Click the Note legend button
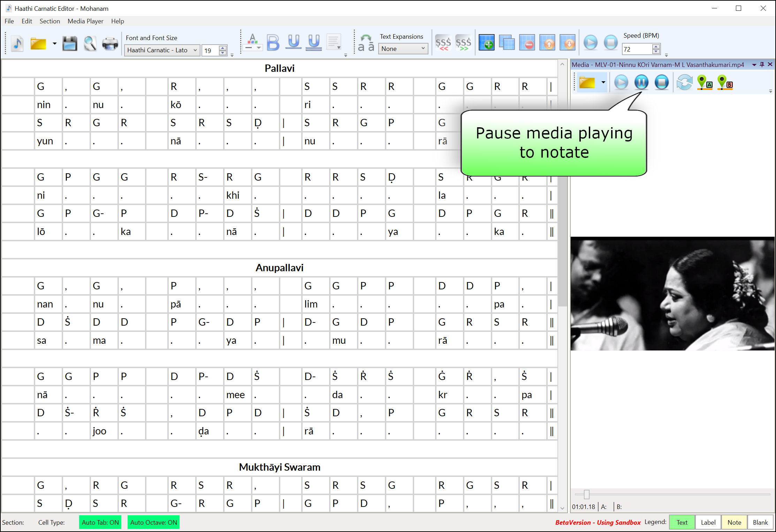Viewport: 776px width, 532px height. coord(734,522)
